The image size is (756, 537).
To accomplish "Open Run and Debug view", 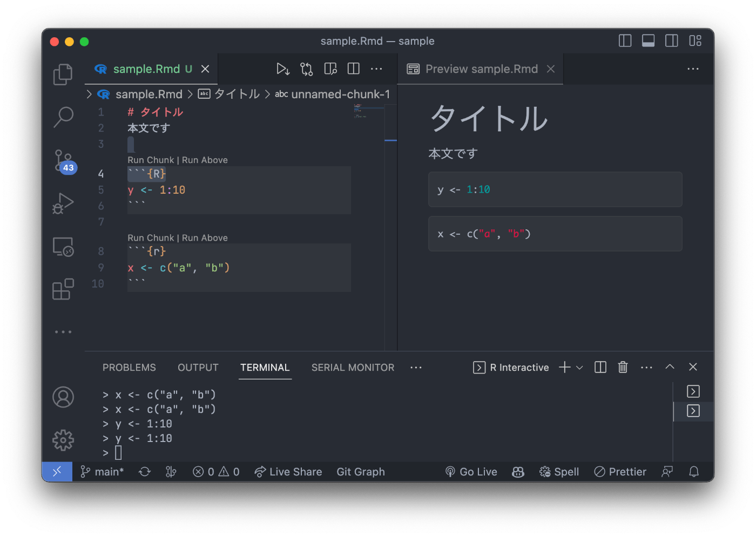I will pos(63,203).
